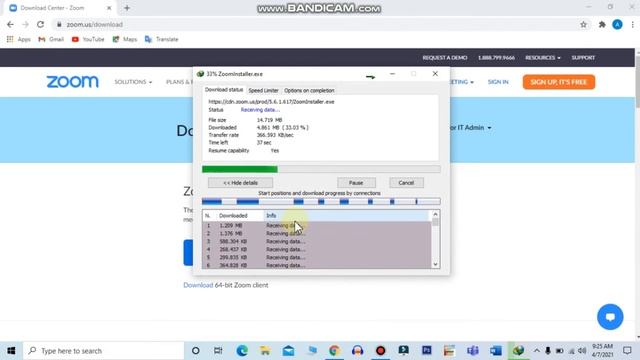Click the connections progress segments bar

tap(321, 201)
